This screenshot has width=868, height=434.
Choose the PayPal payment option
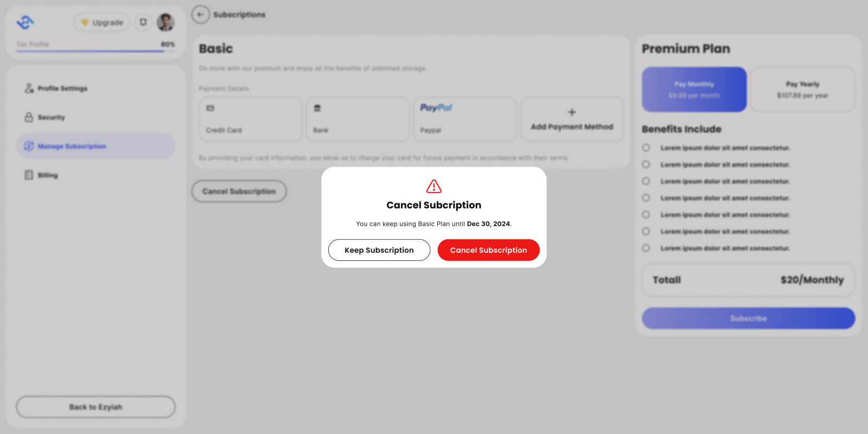click(464, 119)
